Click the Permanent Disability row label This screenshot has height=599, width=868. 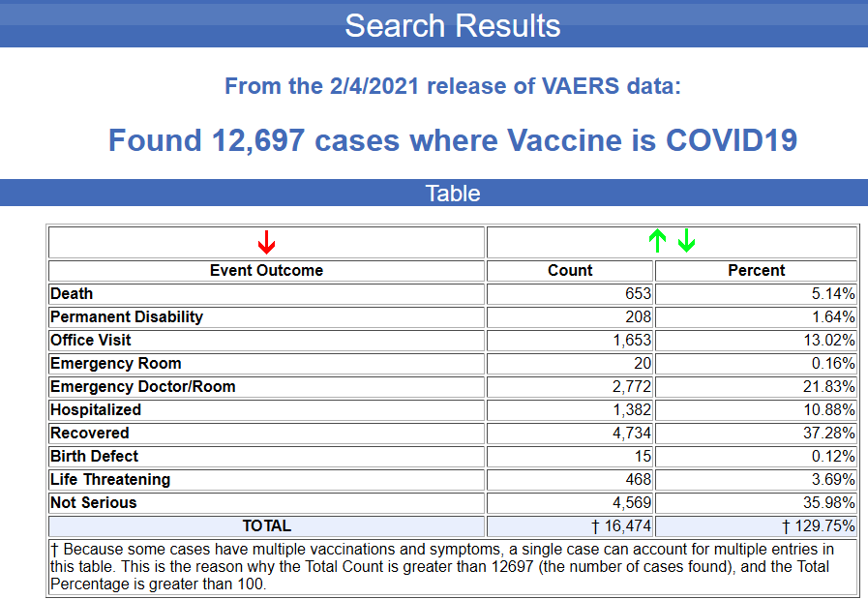(127, 317)
